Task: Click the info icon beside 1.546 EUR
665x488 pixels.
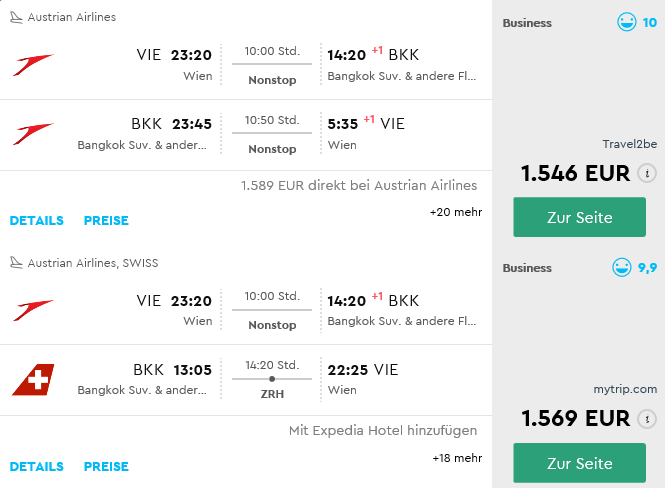Action: coord(647,173)
